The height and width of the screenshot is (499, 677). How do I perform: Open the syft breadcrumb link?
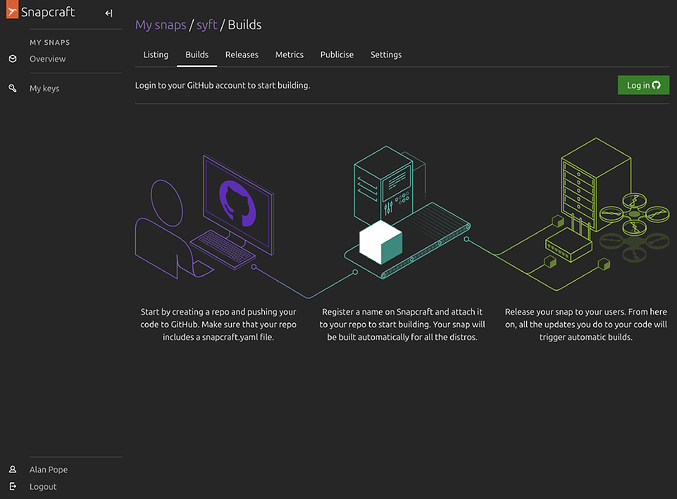coord(206,24)
